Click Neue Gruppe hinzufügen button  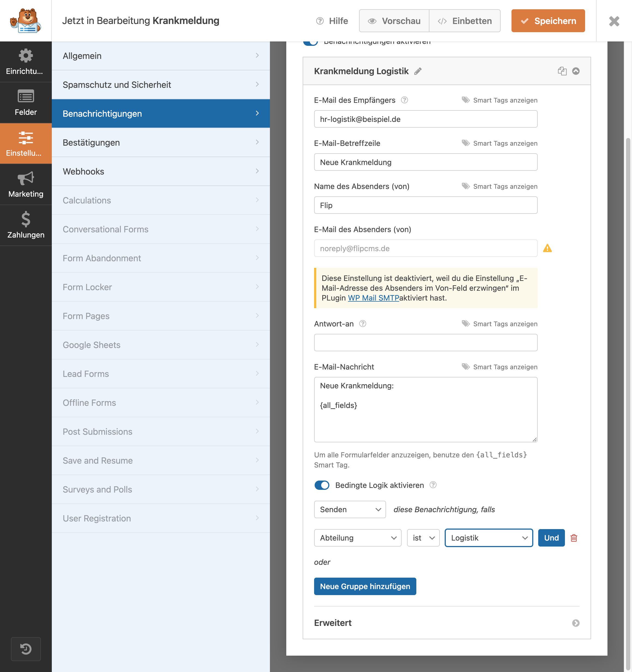coord(365,586)
